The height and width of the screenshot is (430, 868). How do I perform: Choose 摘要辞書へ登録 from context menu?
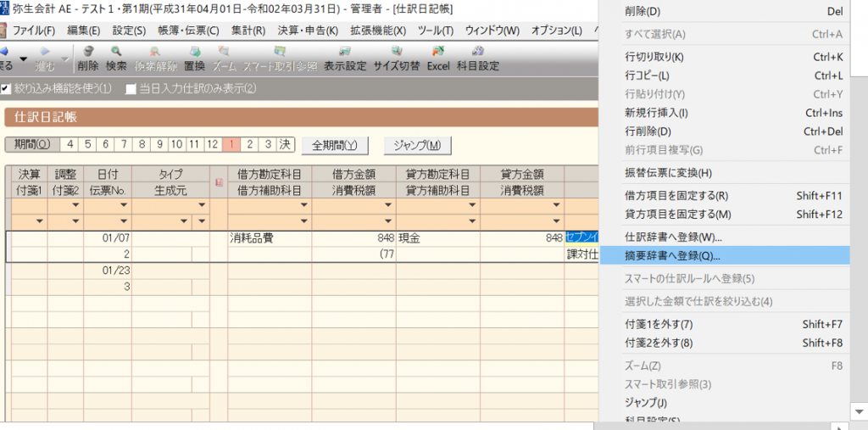(672, 255)
